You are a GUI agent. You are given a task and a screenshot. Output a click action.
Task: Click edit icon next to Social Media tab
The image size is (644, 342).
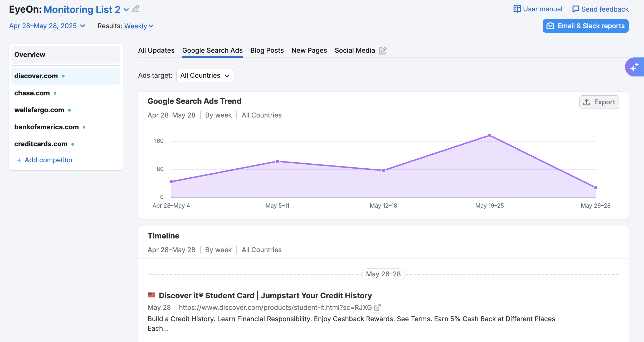[x=383, y=51]
